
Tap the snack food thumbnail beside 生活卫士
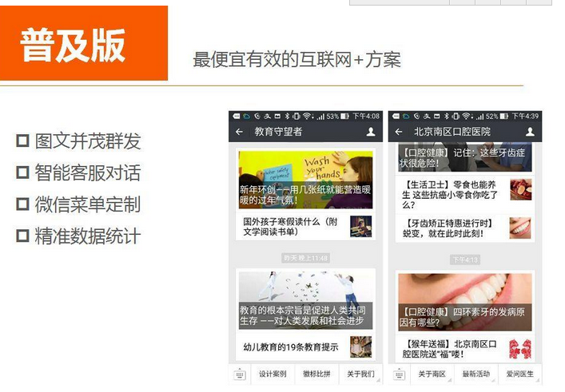pyautogui.click(x=520, y=189)
